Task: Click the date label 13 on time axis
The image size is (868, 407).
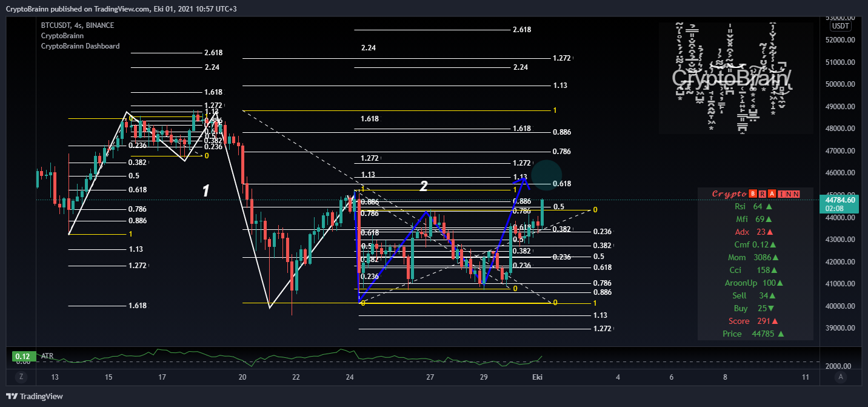Action: tap(55, 377)
